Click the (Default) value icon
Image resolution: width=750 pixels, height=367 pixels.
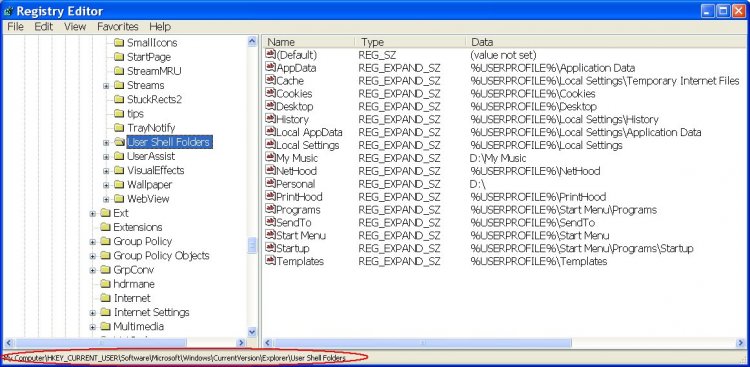(271, 55)
